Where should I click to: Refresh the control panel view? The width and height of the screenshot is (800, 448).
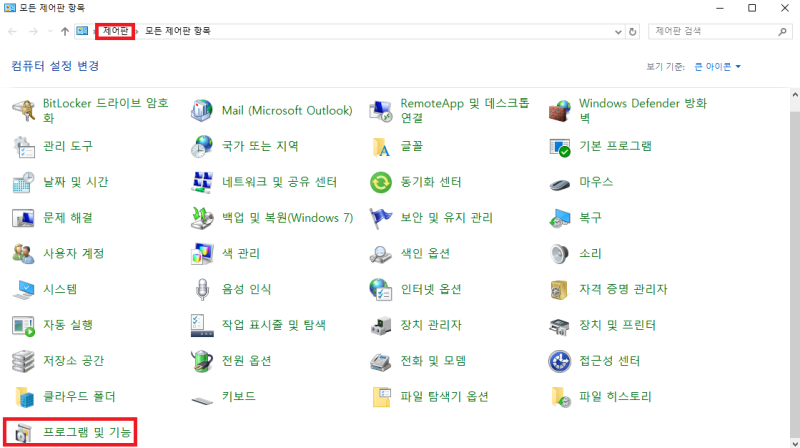point(633,32)
